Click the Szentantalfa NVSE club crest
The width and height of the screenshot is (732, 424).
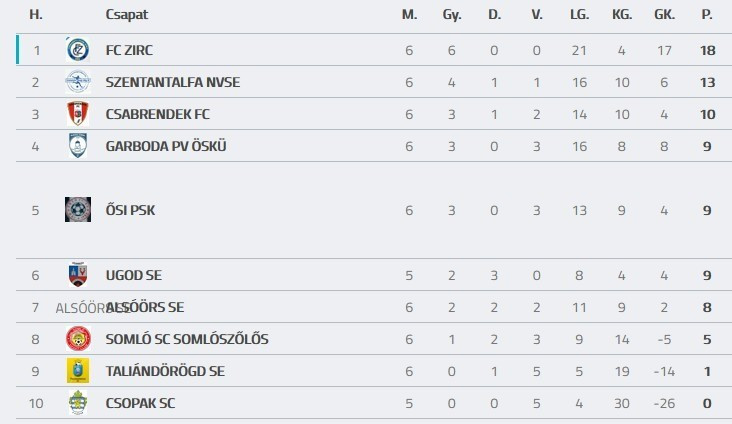point(78,82)
